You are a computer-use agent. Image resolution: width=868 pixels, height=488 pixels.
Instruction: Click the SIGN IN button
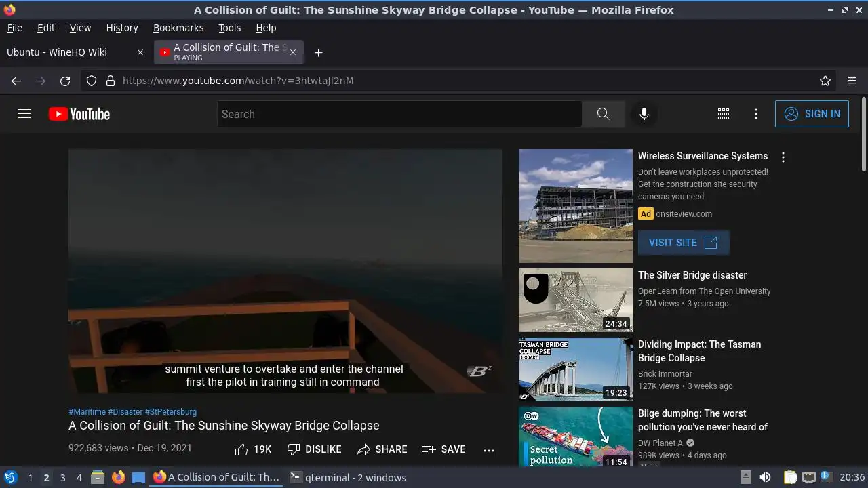click(812, 114)
